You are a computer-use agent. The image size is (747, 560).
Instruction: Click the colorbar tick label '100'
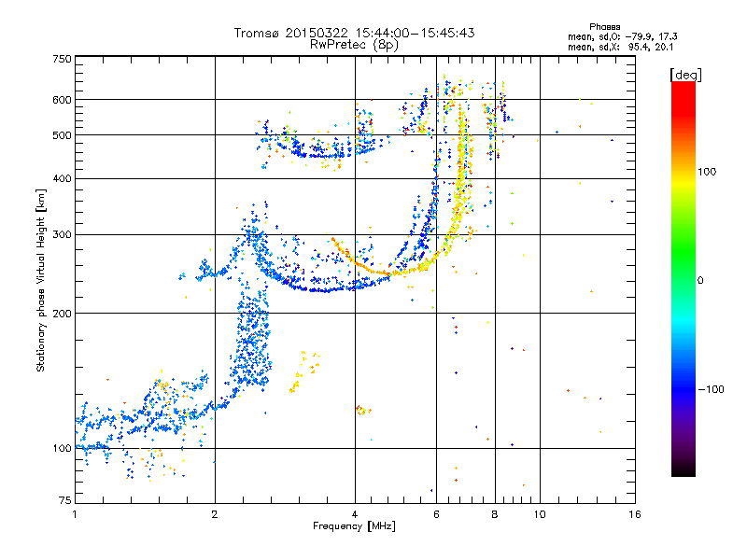tap(707, 172)
